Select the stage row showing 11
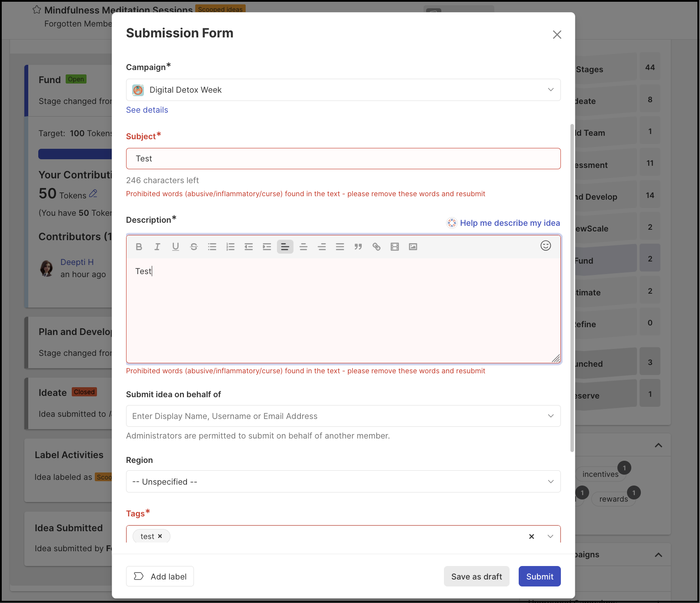700x603 pixels. click(x=617, y=164)
